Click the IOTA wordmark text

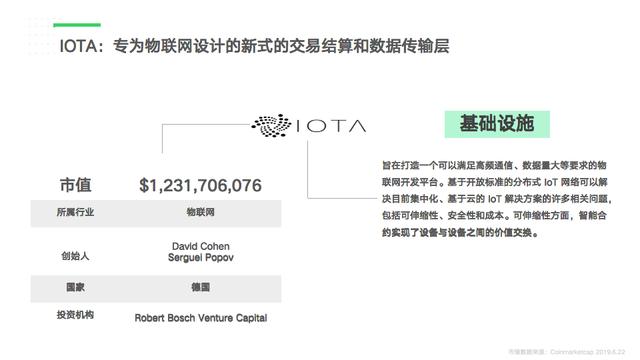pos(331,126)
